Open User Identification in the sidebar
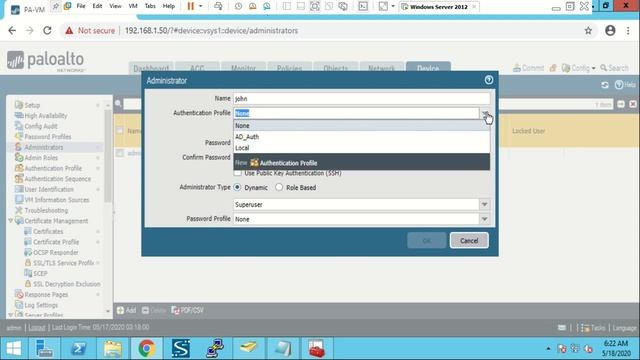This screenshot has width=640, height=360. (x=49, y=189)
